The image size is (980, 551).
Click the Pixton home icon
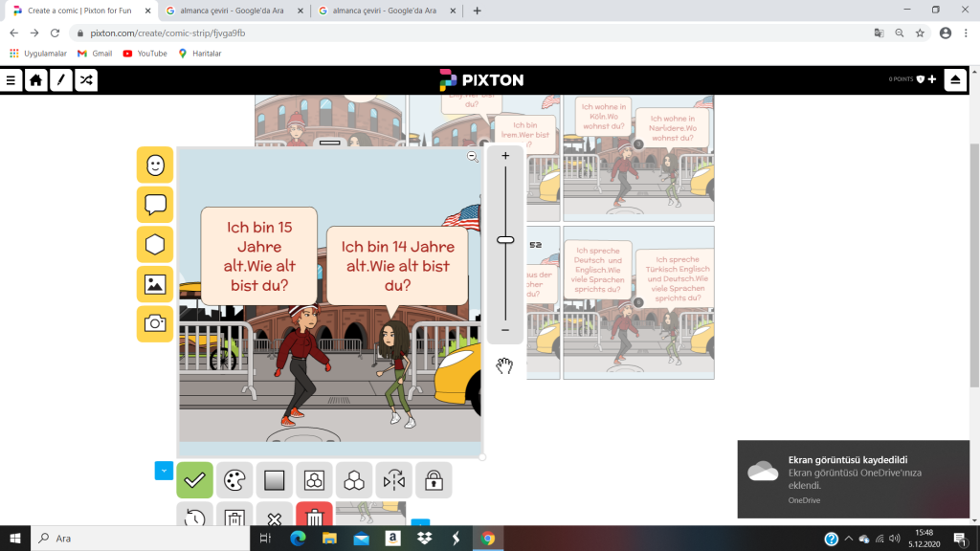(35, 80)
